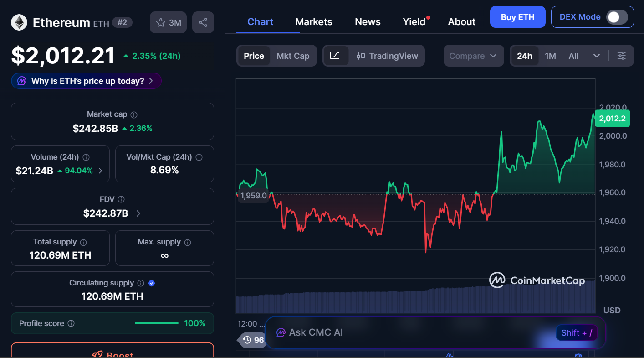This screenshot has width=644, height=358.
Task: Click the Circulating supply verified badge
Action: (152, 283)
